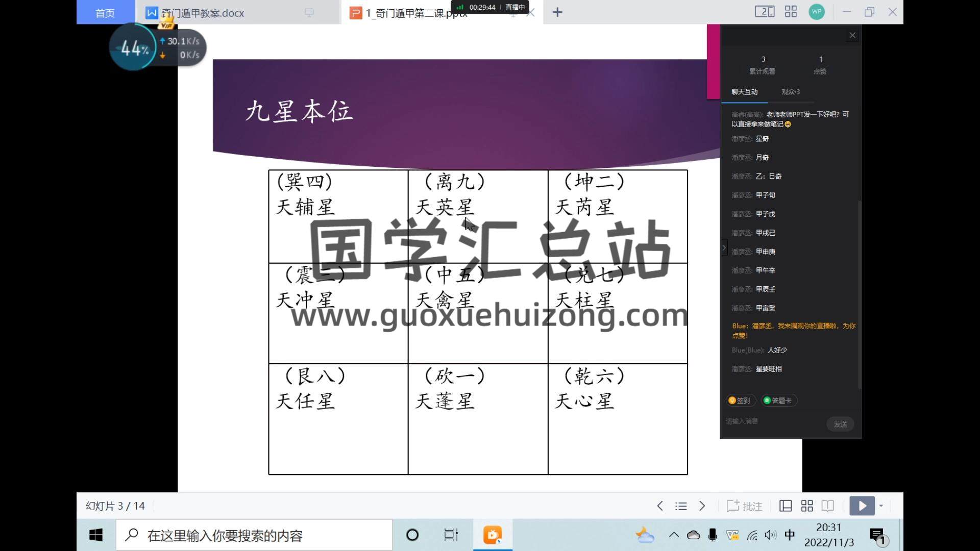This screenshot has height=551, width=980.
Task: Toggle the Chinese input method indicator
Action: coord(790,535)
